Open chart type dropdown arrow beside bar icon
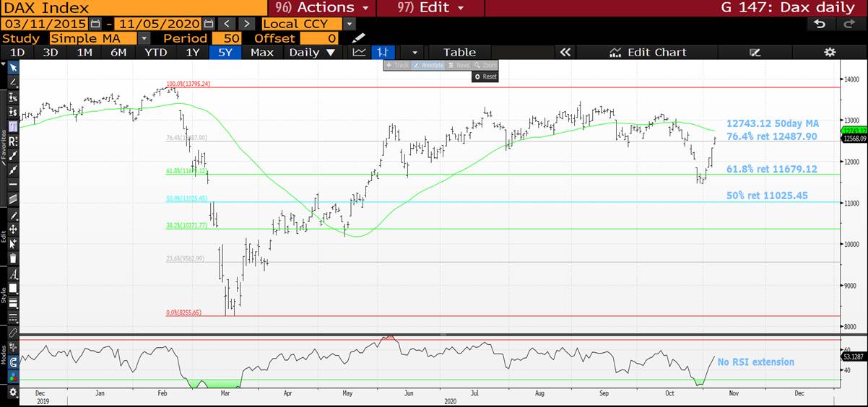Image resolution: width=868 pixels, height=407 pixels. click(415, 52)
